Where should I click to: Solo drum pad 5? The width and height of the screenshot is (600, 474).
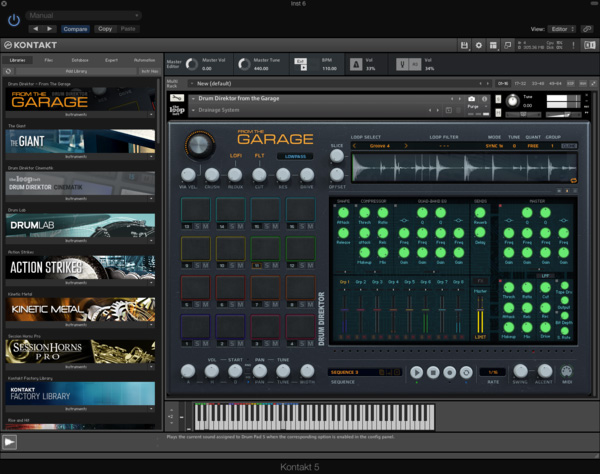tap(197, 305)
